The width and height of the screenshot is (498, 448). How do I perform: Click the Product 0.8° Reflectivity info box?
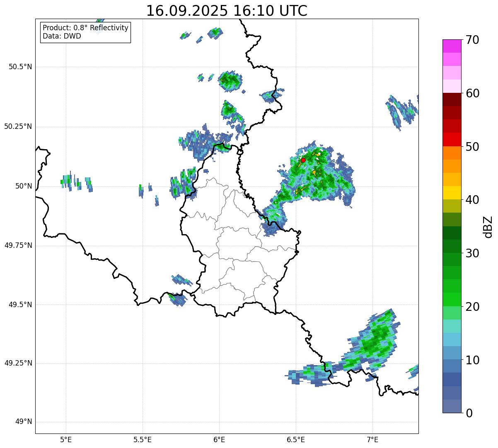point(85,32)
